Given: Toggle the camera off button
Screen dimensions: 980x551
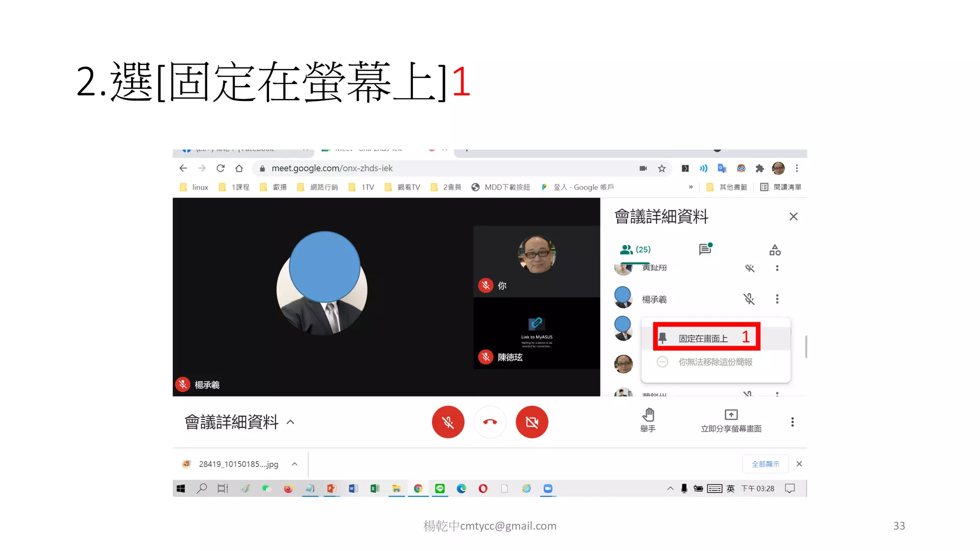Looking at the screenshot, I should click(532, 422).
